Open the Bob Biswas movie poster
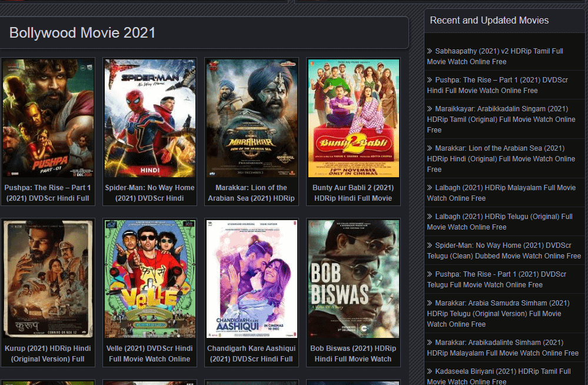 (353, 278)
